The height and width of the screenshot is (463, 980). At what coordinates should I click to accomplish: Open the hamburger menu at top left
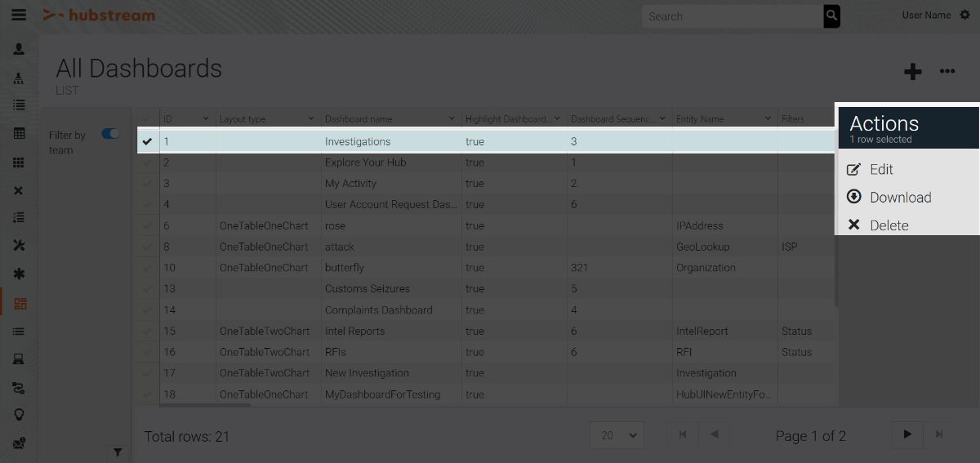tap(18, 16)
